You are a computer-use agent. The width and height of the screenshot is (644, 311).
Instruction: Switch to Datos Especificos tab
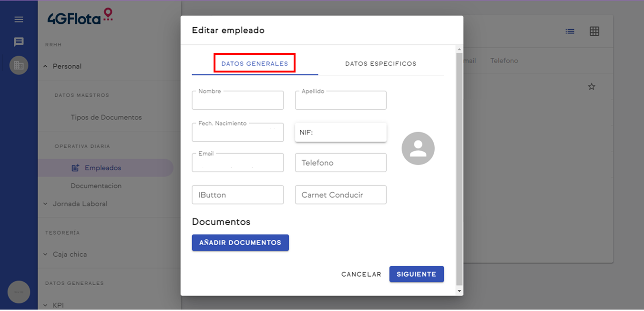pyautogui.click(x=380, y=63)
